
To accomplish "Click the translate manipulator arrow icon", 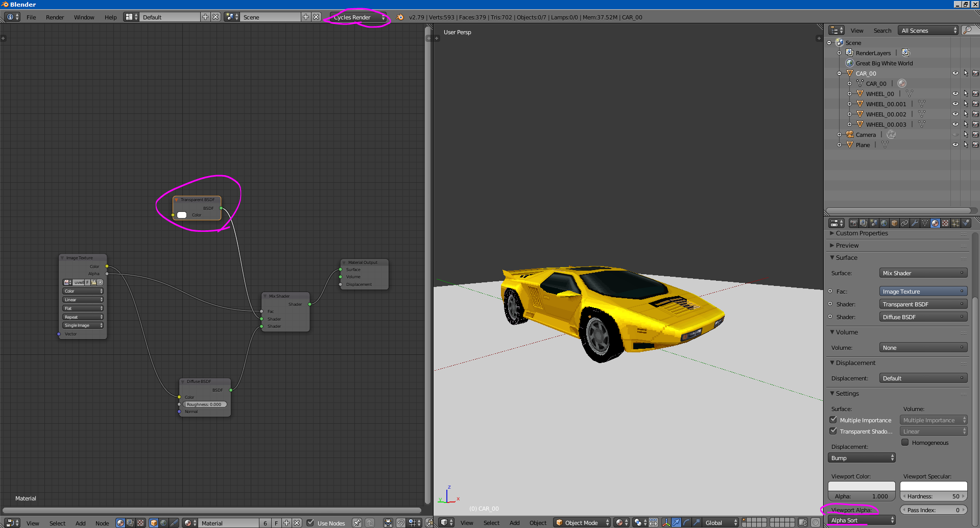I will (676, 522).
